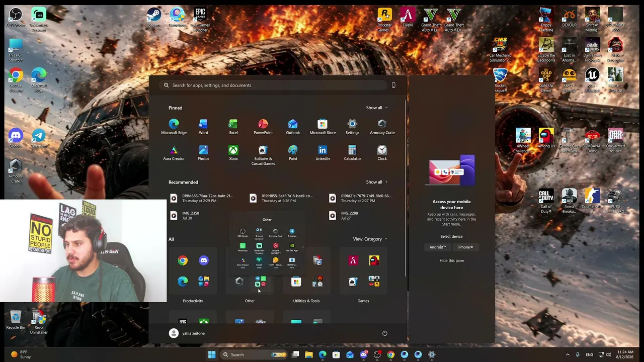Open Microsoft Store pinned app
This screenshot has width=644, height=362.
click(323, 127)
